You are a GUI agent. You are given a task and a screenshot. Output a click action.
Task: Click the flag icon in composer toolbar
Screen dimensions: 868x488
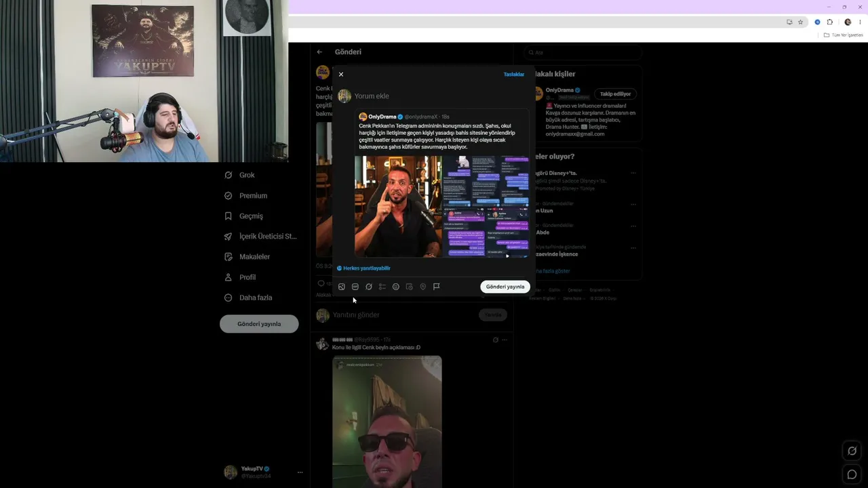[x=437, y=287]
